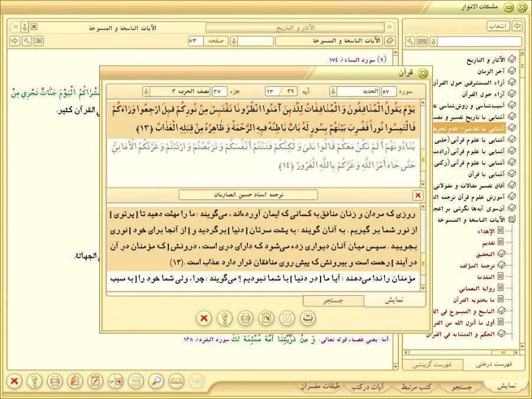
Task: Click the eraser/book icon before book title field
Action: pyautogui.click(x=390, y=41)
